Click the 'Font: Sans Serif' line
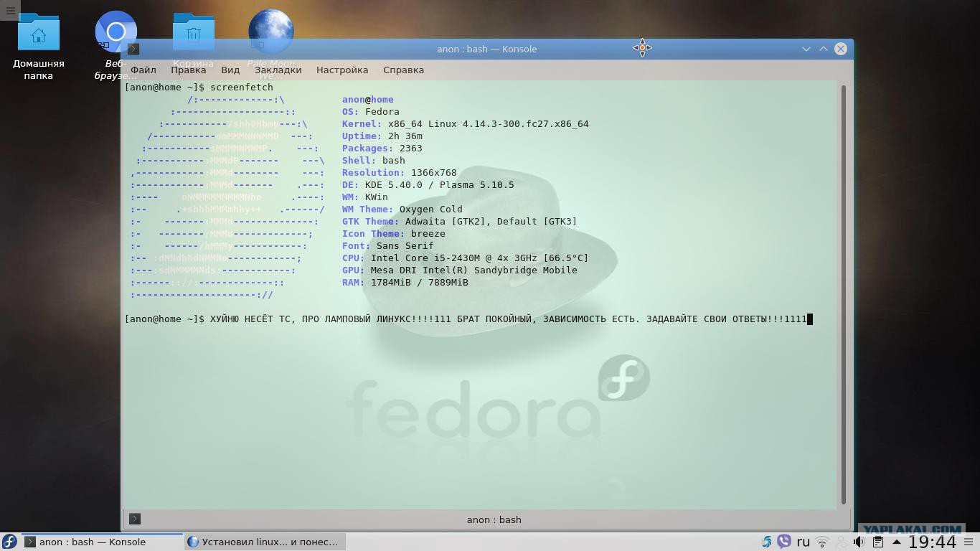 [x=388, y=246]
